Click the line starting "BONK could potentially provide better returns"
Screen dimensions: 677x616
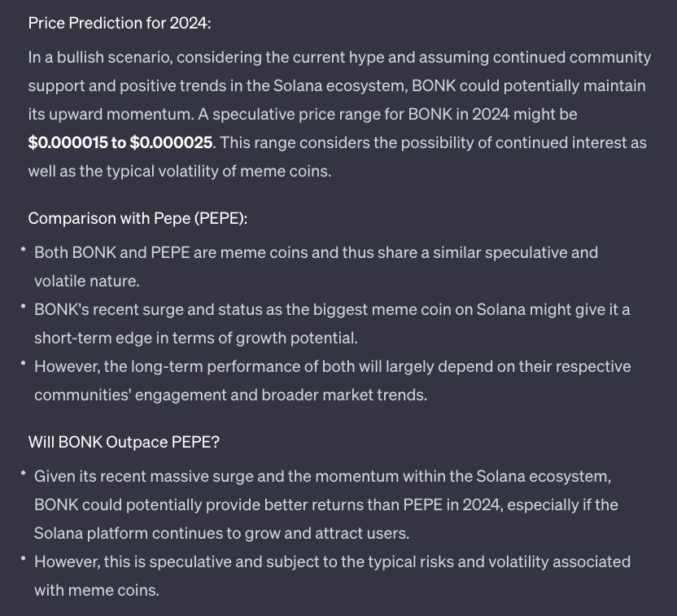click(325, 505)
